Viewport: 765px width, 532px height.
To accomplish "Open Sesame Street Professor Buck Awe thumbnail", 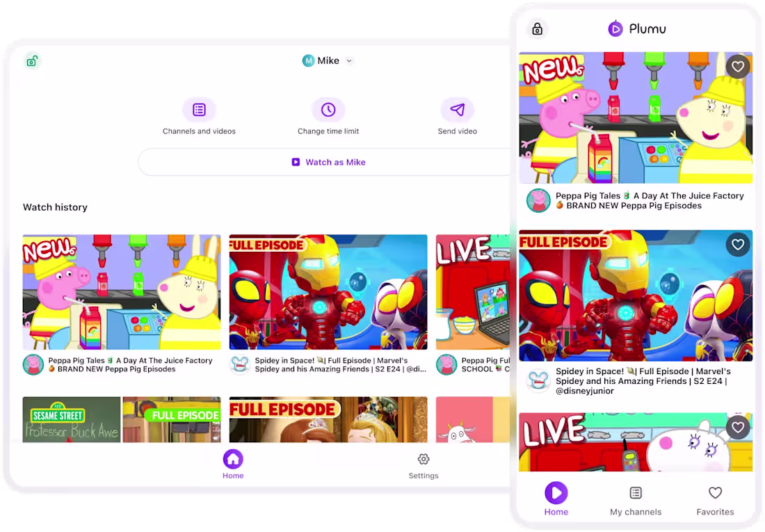I will pos(122,420).
